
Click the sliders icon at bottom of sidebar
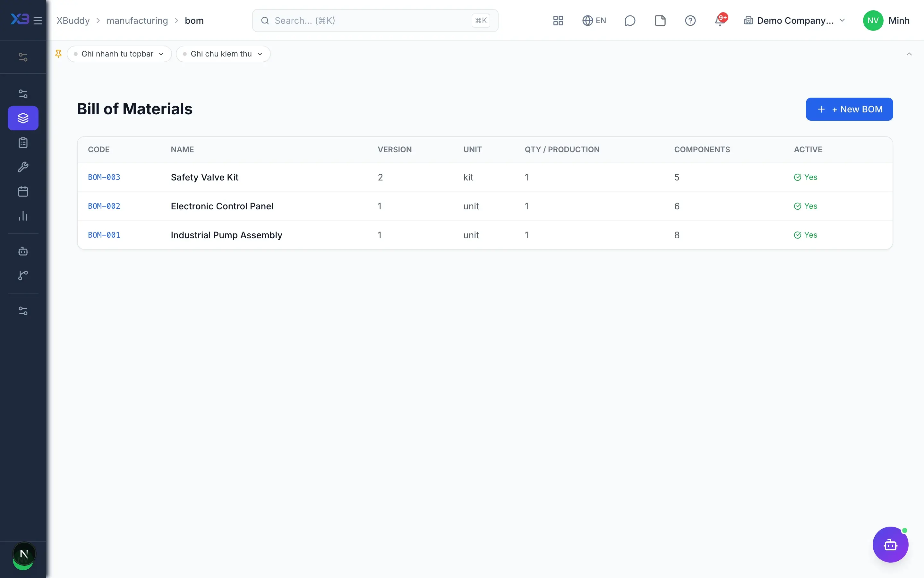click(x=23, y=311)
